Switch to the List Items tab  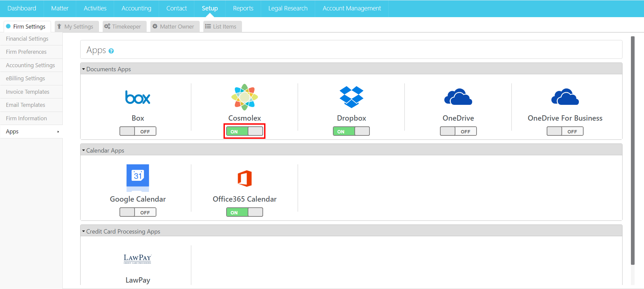[222, 27]
